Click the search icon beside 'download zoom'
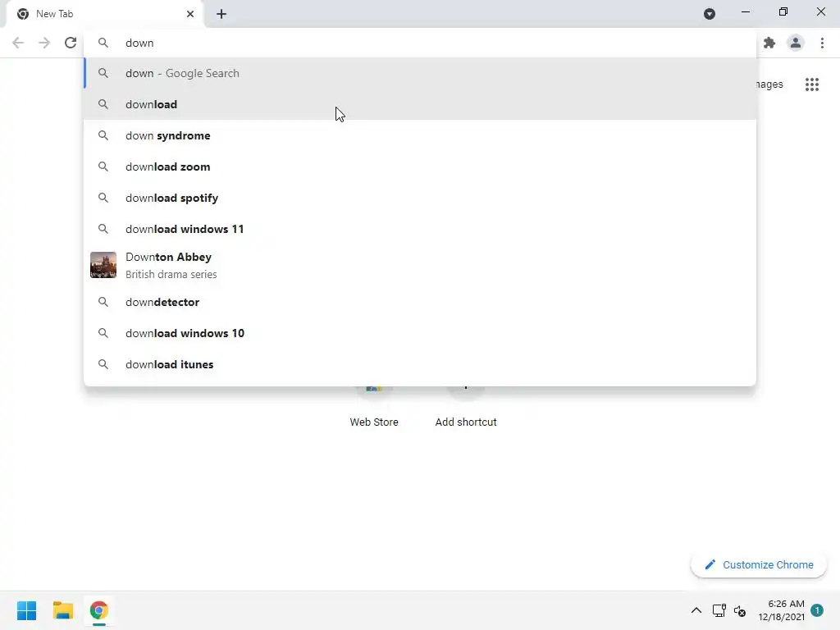840x630 pixels. [x=103, y=167]
